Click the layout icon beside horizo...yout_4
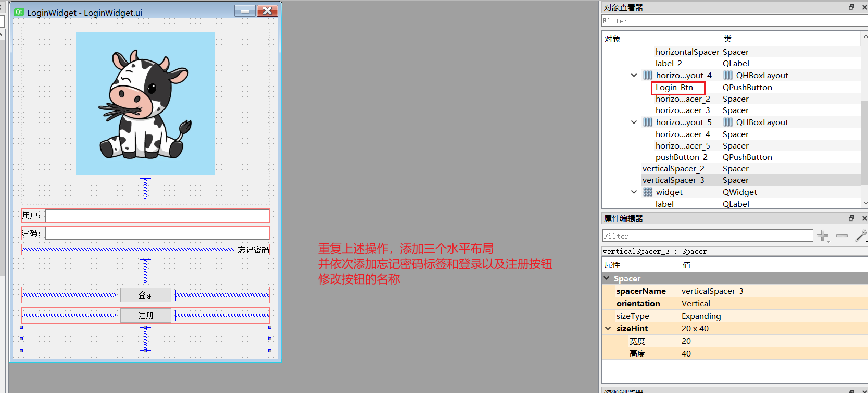This screenshot has height=393, width=868. point(648,76)
